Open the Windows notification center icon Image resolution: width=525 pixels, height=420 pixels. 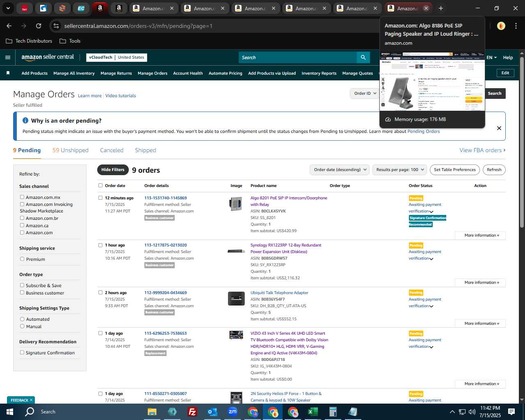(511, 412)
